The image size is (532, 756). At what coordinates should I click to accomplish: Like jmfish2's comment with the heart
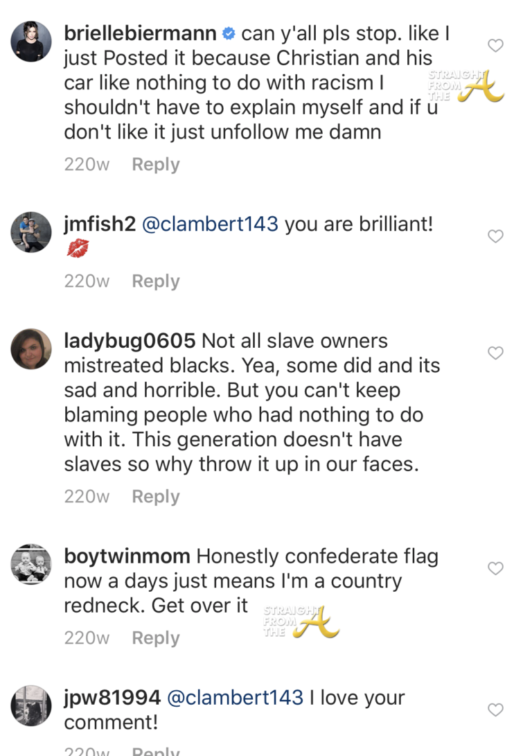(495, 236)
